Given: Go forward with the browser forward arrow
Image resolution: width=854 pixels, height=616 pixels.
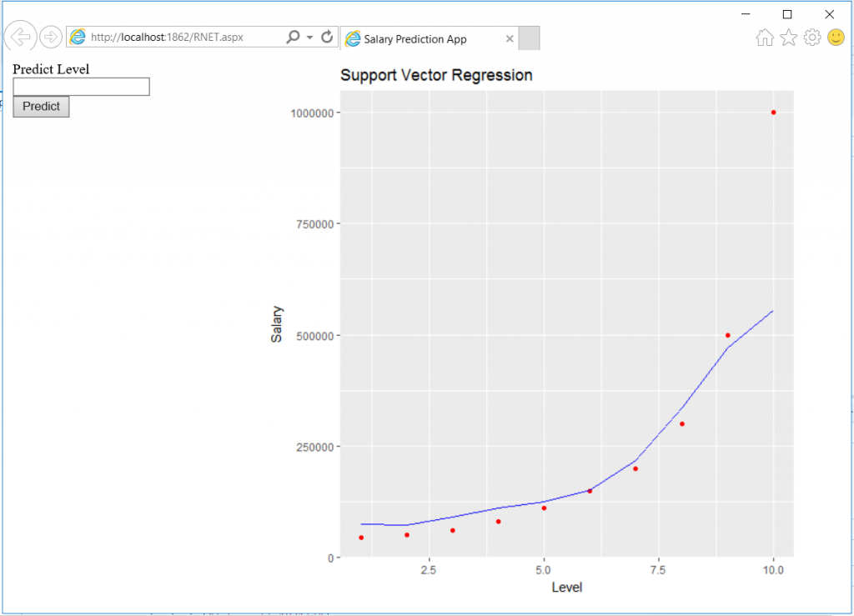Looking at the screenshot, I should [51, 37].
